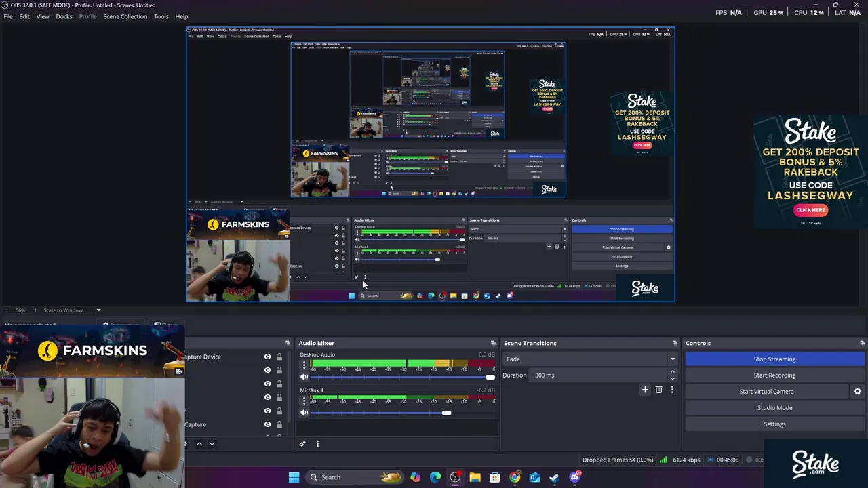This screenshot has width=868, height=488.
Task: Open Settings from the Controls dock
Action: (x=774, y=424)
